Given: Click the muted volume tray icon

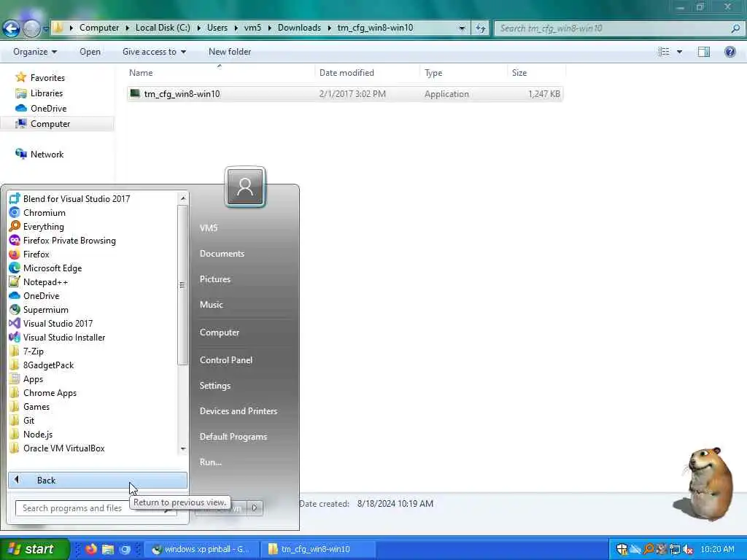Looking at the screenshot, I should 687,549.
